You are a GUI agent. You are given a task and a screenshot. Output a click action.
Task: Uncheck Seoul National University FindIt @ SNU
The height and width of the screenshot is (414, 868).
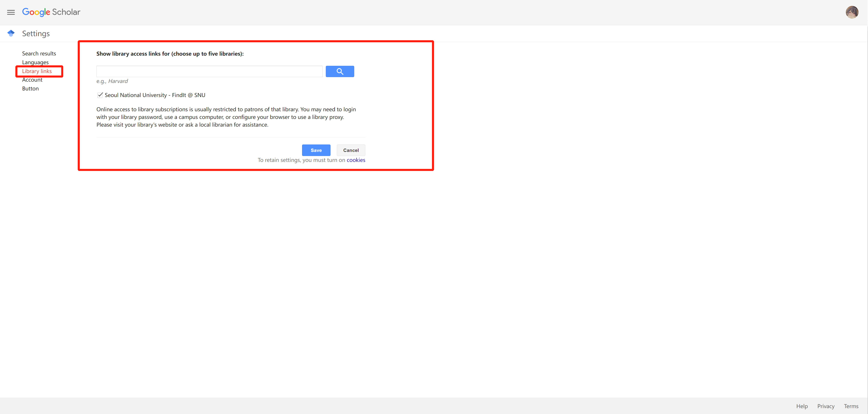point(100,95)
